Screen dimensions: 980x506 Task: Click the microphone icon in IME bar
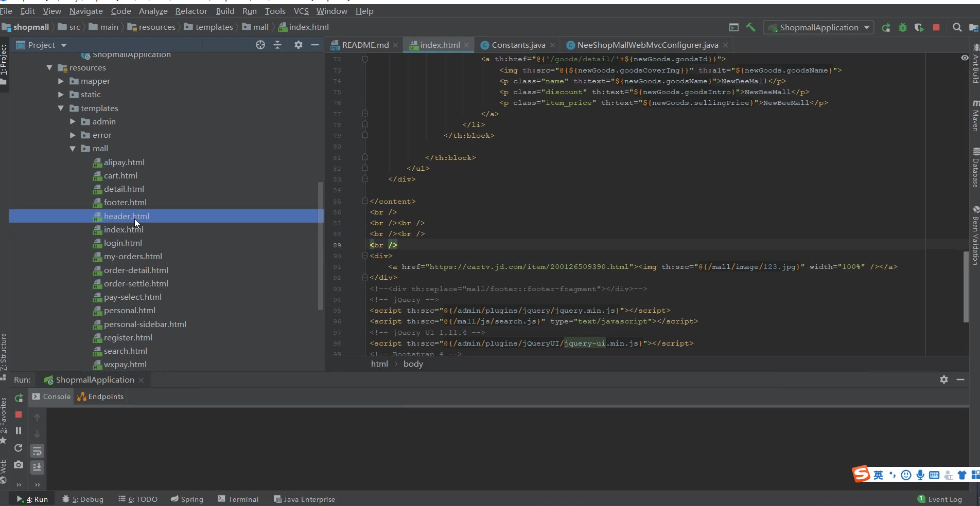920,475
